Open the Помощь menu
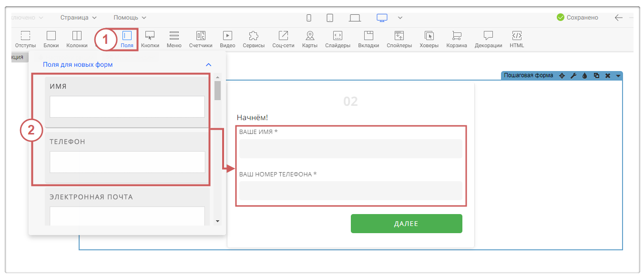This screenshot has width=644, height=277. (x=130, y=18)
